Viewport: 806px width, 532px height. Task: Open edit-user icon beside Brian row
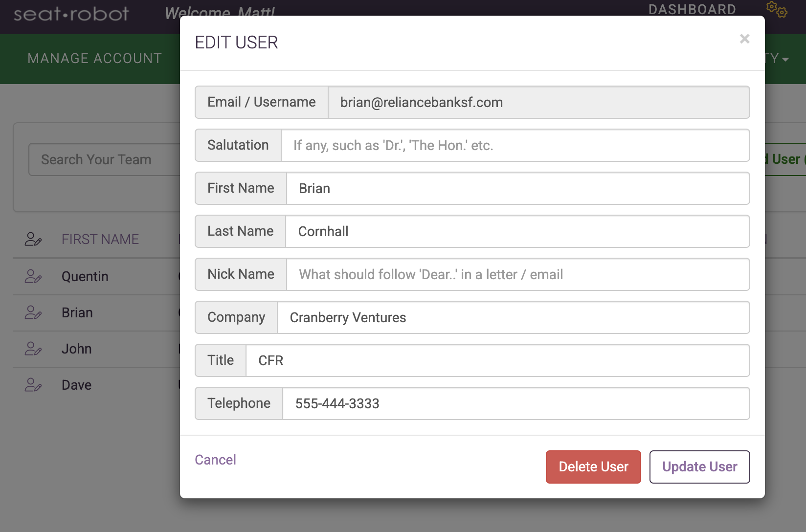33,312
